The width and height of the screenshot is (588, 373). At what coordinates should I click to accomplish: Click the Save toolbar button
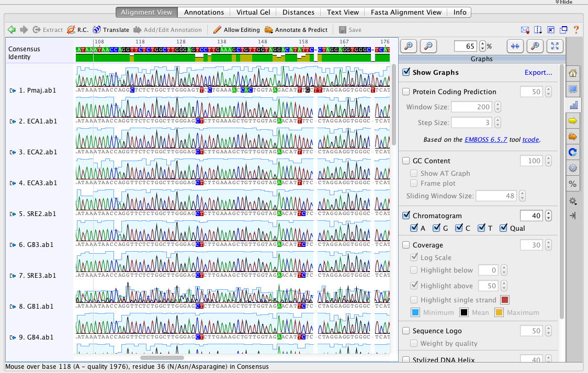(350, 30)
